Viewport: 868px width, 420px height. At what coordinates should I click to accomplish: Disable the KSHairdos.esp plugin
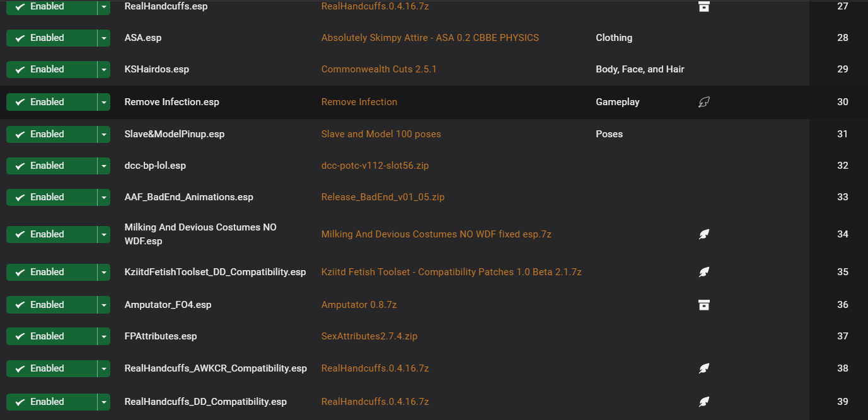[52, 69]
